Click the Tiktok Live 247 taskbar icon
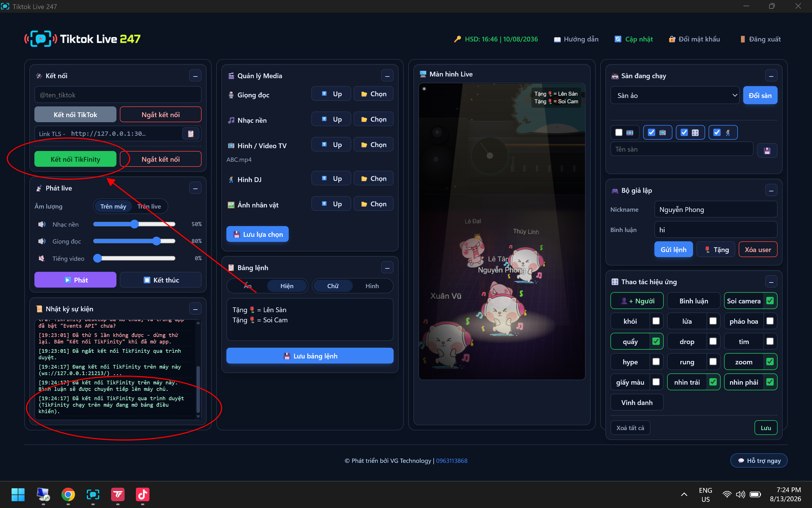The width and height of the screenshot is (812, 508). (93, 494)
